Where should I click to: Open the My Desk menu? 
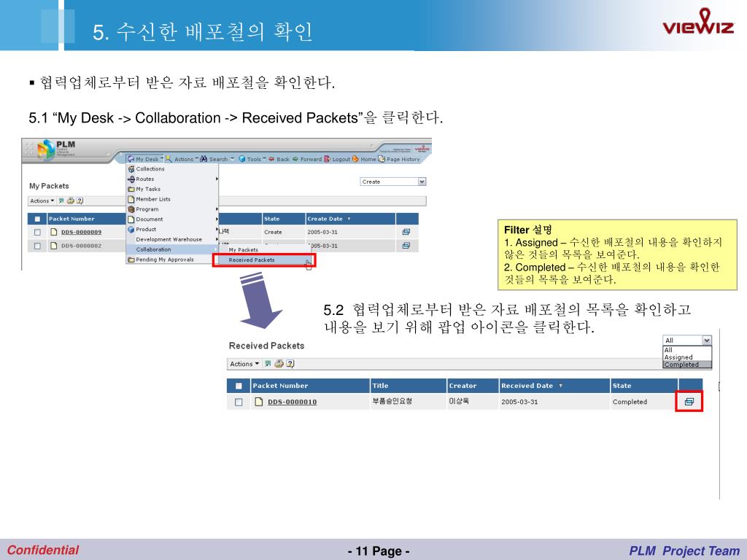coord(145,159)
